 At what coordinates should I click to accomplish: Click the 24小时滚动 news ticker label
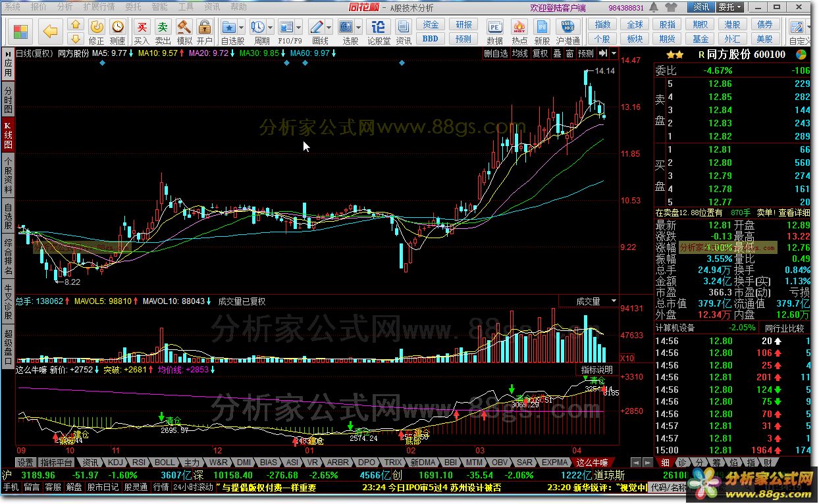194,488
